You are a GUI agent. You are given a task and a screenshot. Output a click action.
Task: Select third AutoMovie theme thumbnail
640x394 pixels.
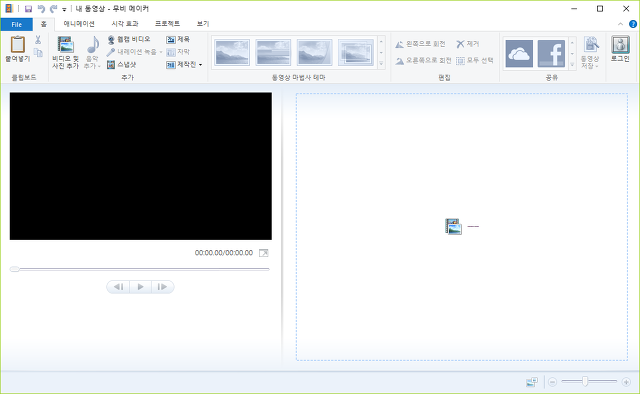[314, 52]
